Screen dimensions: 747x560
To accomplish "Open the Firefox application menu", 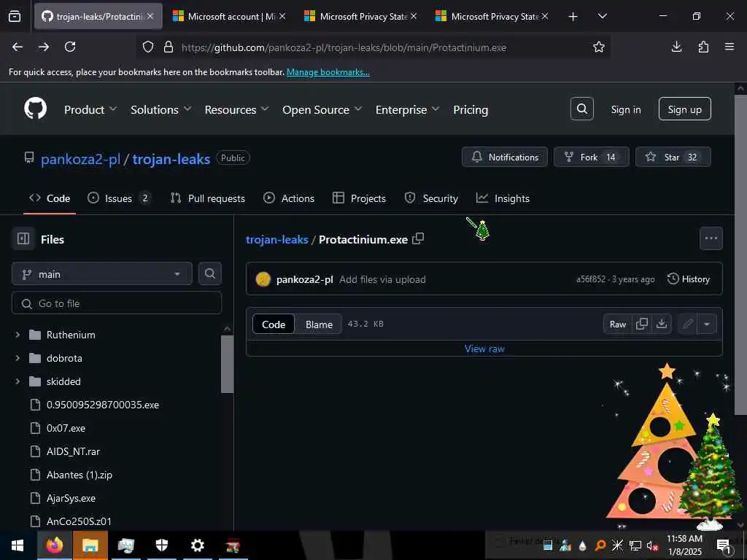I will pos(729,47).
